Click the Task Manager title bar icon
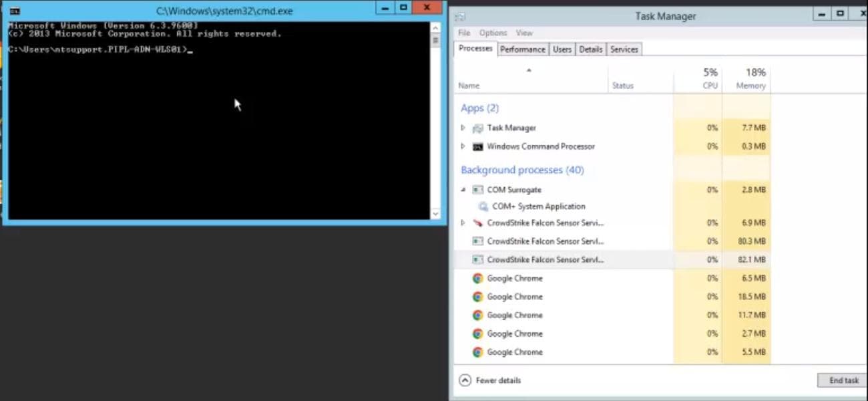868x401 pixels. tap(460, 17)
